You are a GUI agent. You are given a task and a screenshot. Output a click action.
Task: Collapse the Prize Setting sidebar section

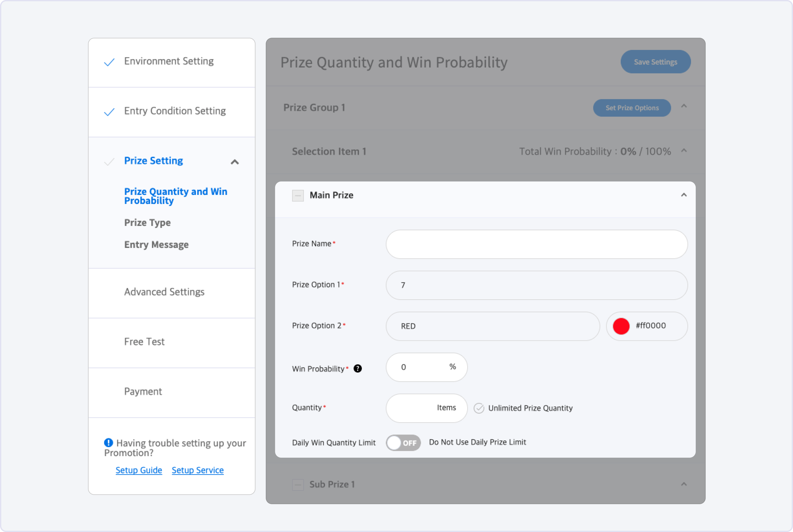[235, 162]
